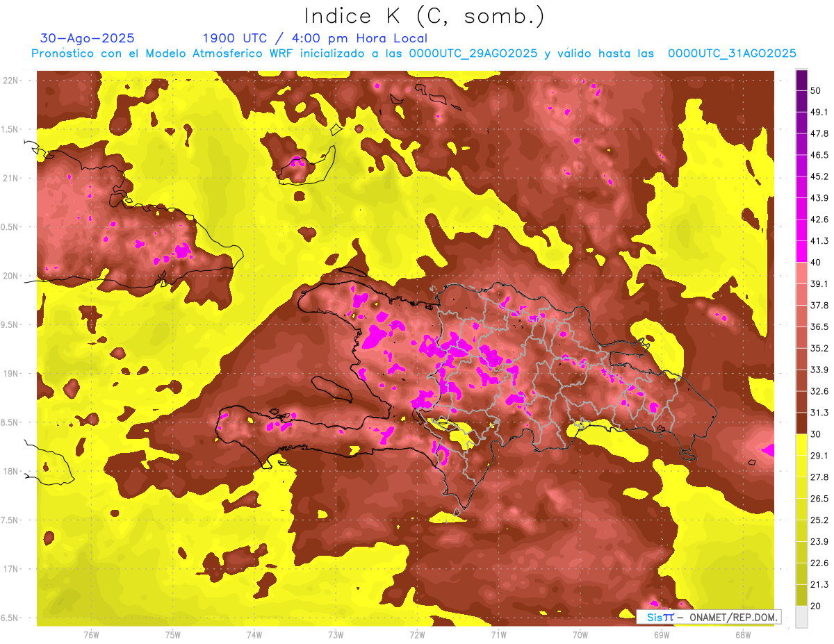The height and width of the screenshot is (644, 834).
Task: Click the colorbar label "32.6"
Action: (x=819, y=391)
